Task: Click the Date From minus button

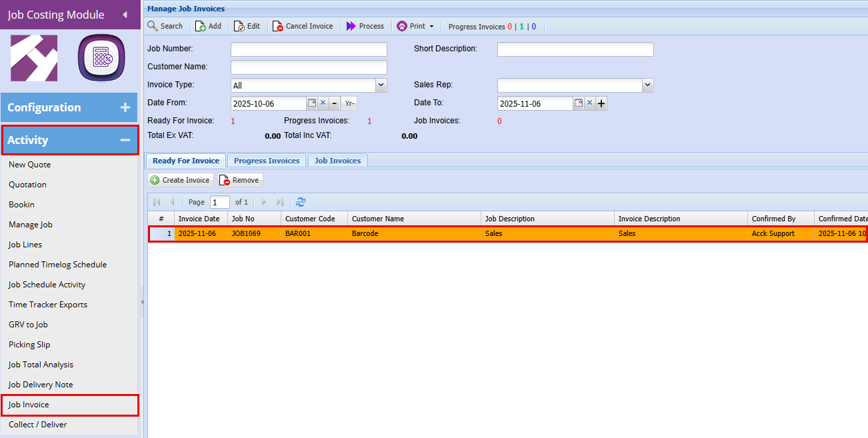Action: [x=335, y=103]
